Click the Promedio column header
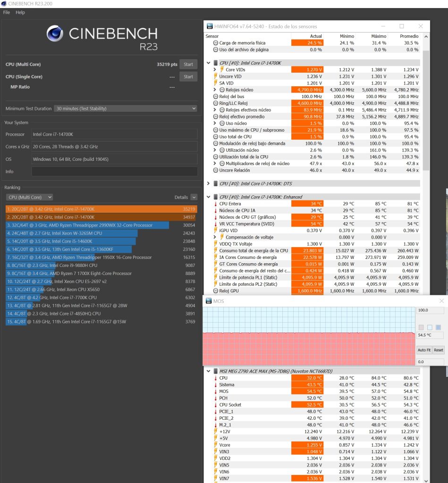The height and width of the screenshot is (483, 448). tap(409, 36)
